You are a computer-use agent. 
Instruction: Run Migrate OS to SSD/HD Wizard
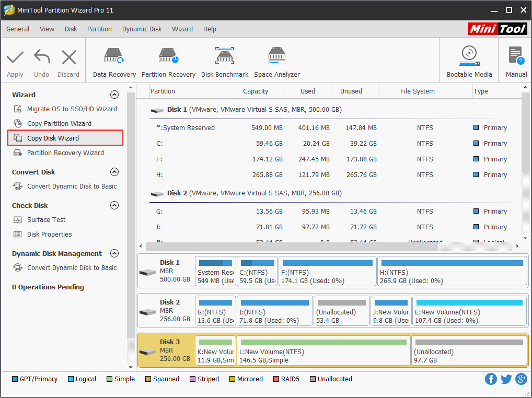(72, 109)
